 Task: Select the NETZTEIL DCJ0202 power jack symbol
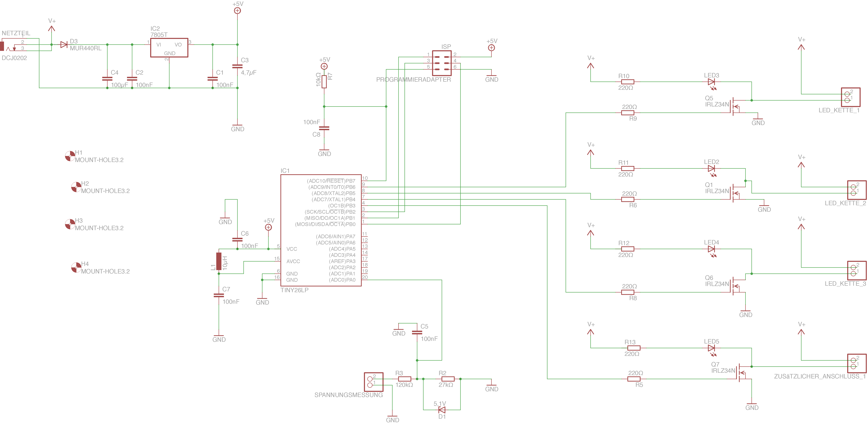(13, 45)
